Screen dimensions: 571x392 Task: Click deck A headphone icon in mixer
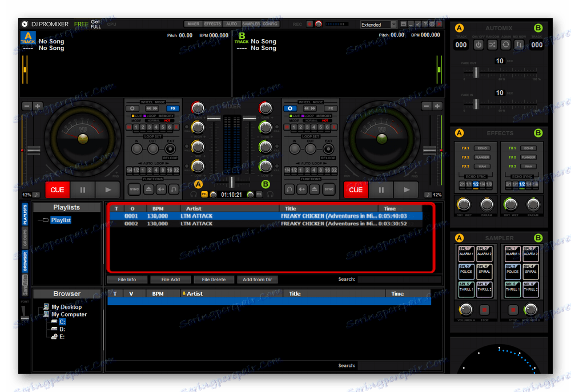pyautogui.click(x=194, y=195)
